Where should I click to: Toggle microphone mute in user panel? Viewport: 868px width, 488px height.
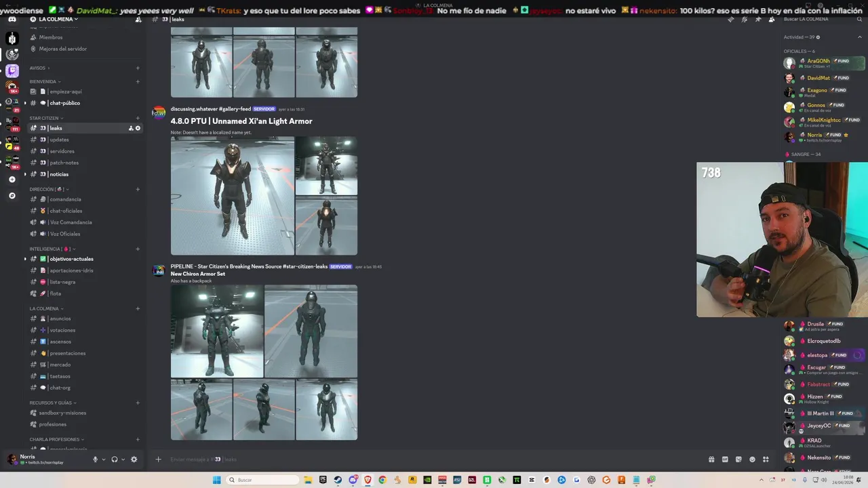tap(95, 460)
